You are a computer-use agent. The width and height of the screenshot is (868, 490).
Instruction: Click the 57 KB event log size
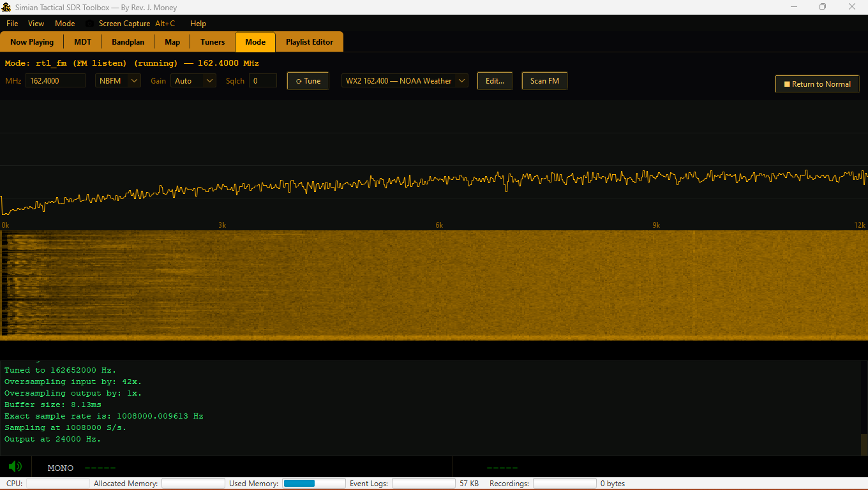coord(469,484)
